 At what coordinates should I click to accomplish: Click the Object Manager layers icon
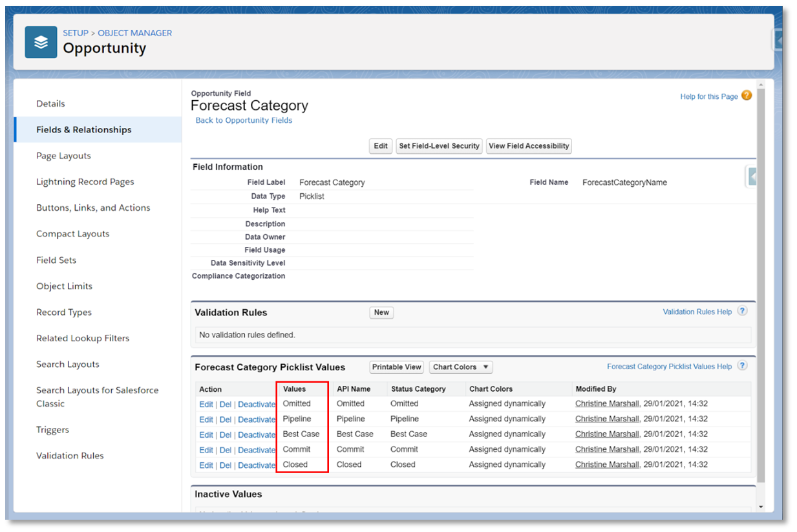(41, 42)
